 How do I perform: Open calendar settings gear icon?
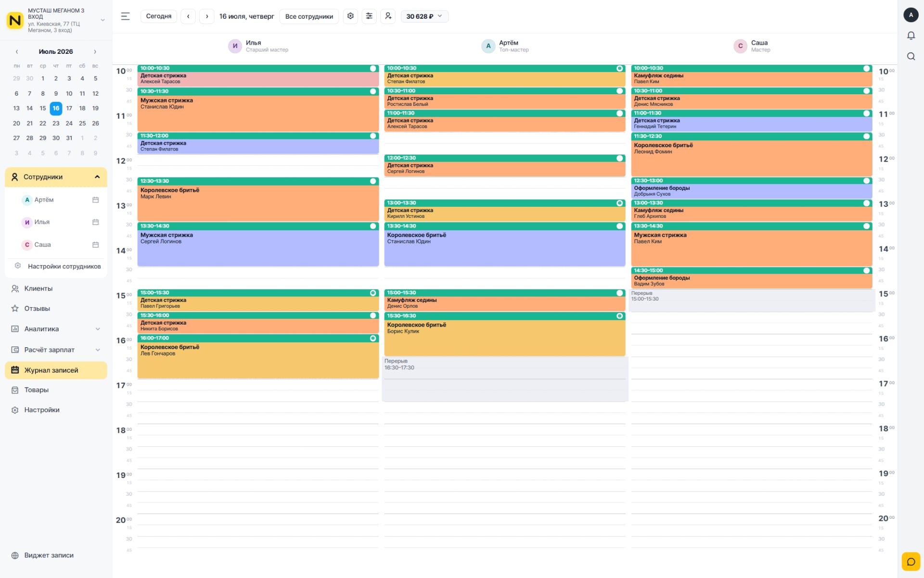(350, 16)
